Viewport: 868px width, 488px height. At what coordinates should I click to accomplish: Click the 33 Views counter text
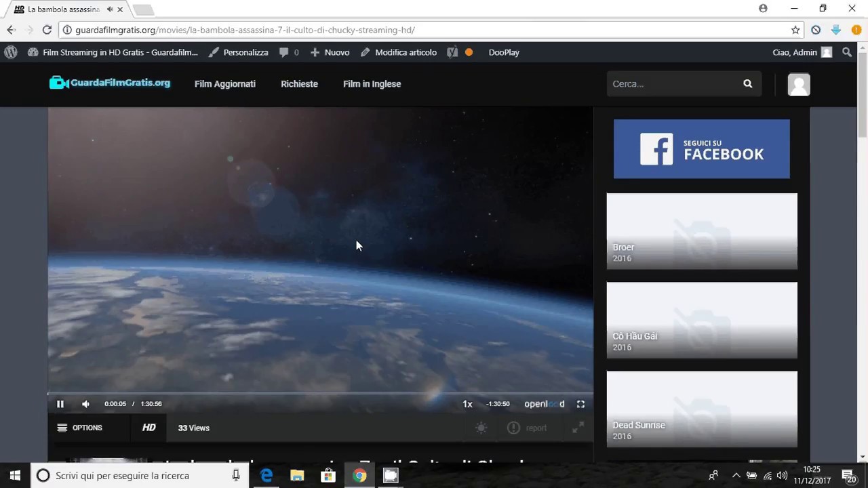click(194, 428)
